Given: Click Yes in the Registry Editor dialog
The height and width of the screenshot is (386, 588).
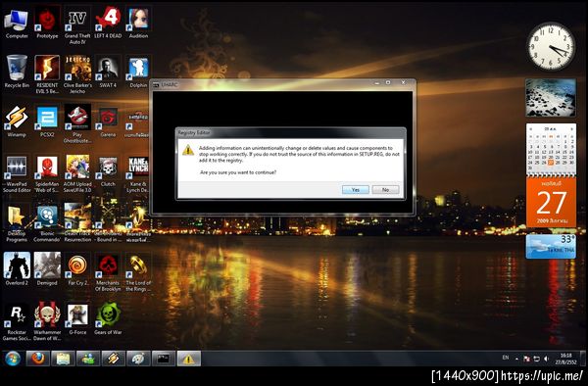Looking at the screenshot, I should (x=355, y=190).
